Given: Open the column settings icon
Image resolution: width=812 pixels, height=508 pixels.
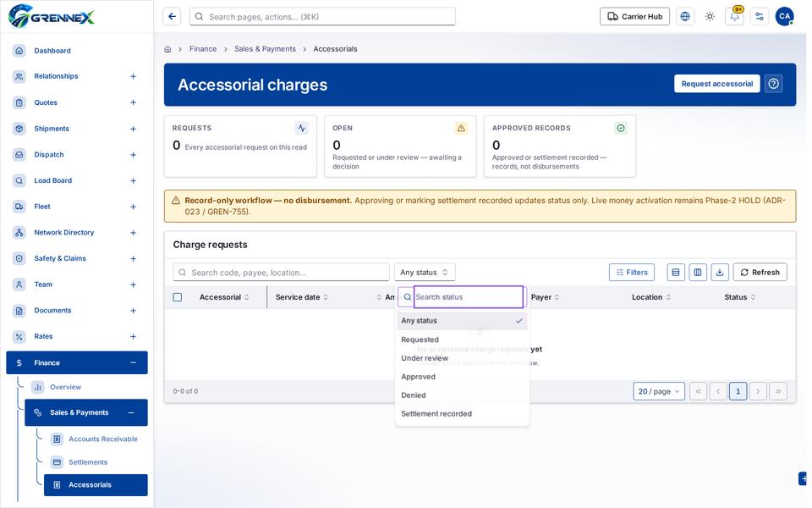Looking at the screenshot, I should click(x=698, y=272).
